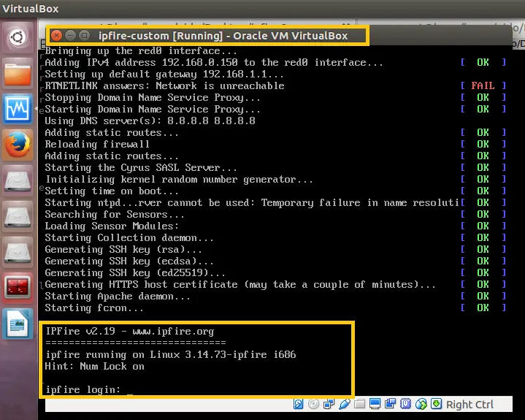Click the RTNETLINK answers: Network is unreachable line
This screenshot has width=525, height=420.
[x=164, y=85]
